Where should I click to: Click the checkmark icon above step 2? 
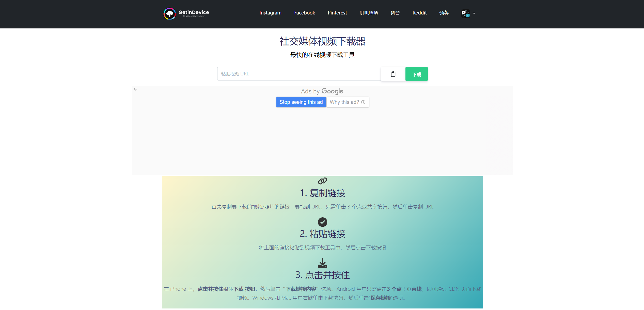322,222
